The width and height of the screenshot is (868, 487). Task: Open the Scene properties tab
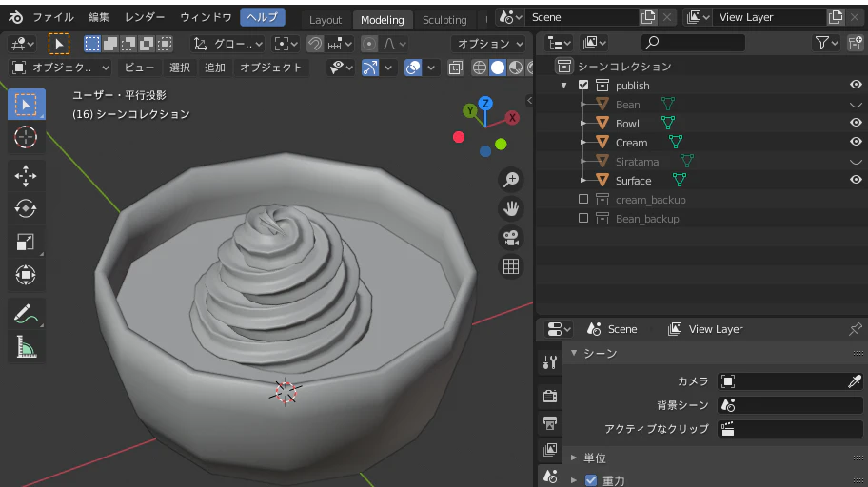550,476
